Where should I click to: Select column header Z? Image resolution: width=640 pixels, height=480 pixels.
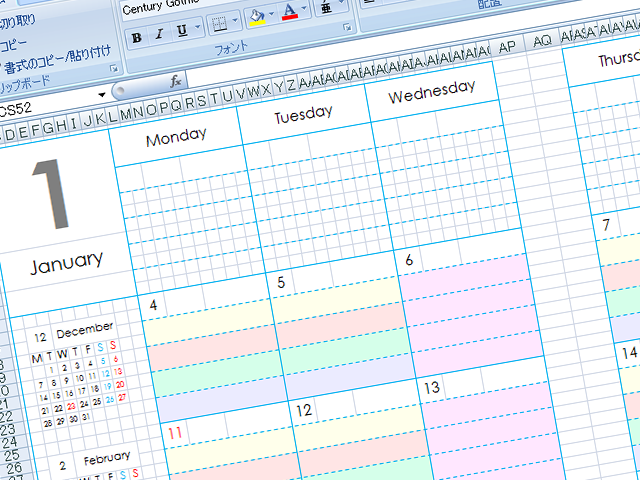click(x=291, y=85)
